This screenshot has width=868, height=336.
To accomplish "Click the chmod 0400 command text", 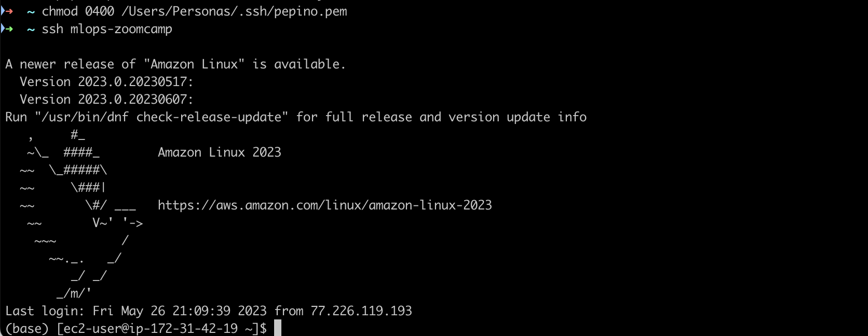I will click(78, 11).
